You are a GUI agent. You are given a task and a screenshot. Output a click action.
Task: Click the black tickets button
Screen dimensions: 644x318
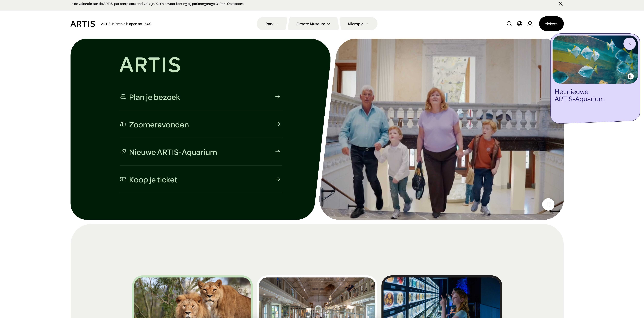click(x=551, y=24)
